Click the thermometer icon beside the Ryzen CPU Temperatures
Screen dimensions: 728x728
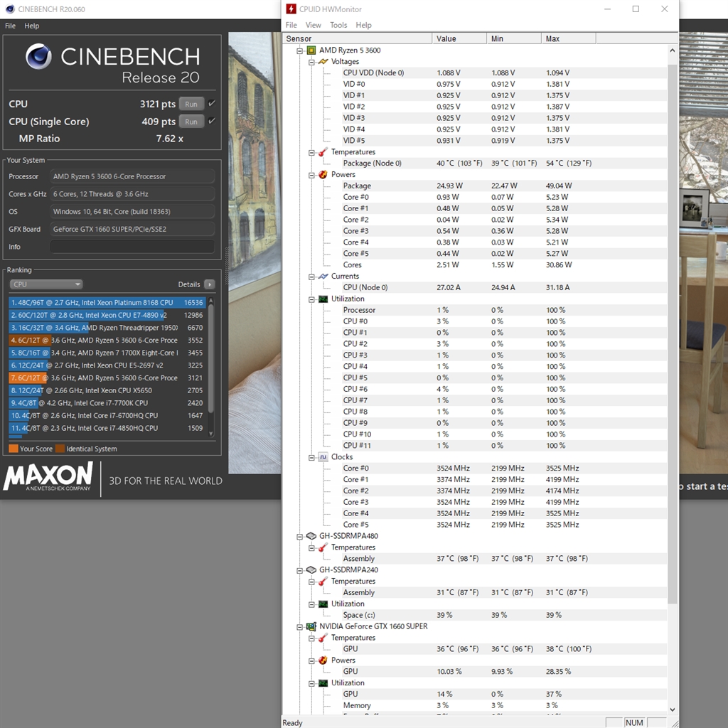(x=323, y=152)
